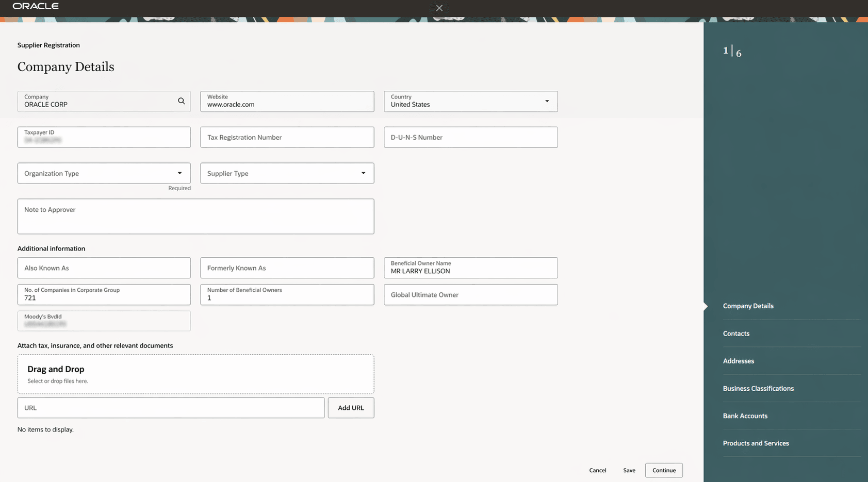Click the Also Known As field
The image size is (868, 482).
[x=104, y=268]
